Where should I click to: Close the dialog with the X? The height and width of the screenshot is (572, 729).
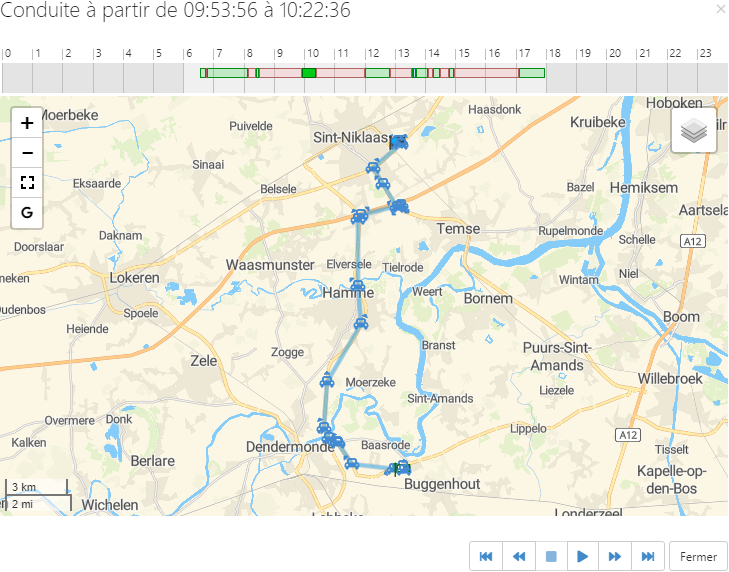(721, 9)
